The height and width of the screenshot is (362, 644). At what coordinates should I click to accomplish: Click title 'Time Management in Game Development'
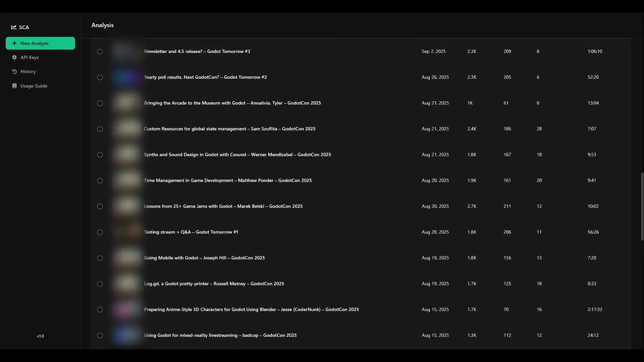coord(189,180)
